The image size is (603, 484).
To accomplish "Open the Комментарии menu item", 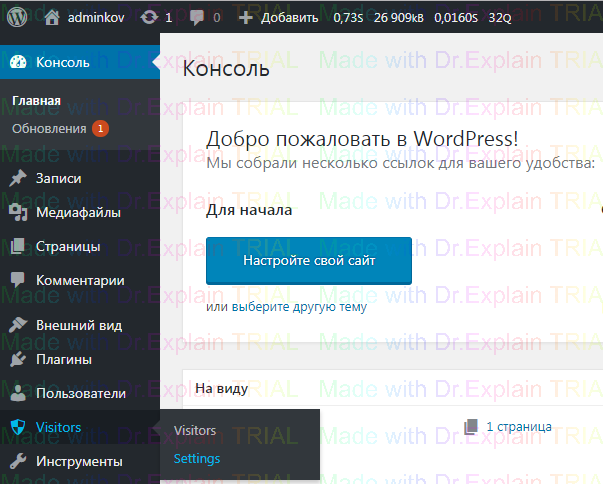I will click(80, 280).
